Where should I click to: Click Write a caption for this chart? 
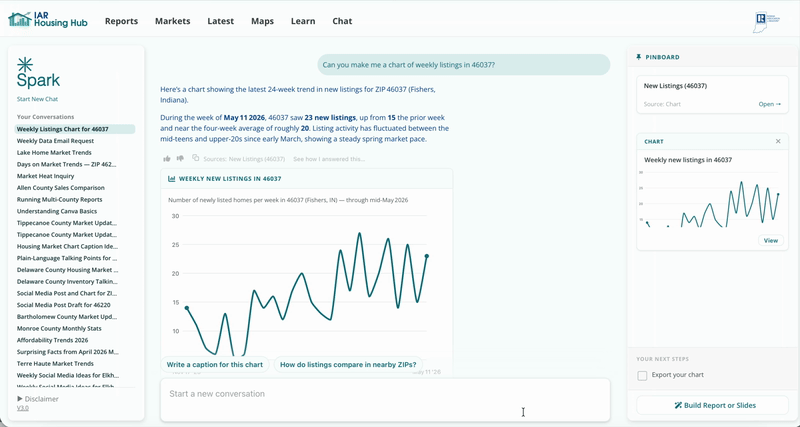(215, 364)
